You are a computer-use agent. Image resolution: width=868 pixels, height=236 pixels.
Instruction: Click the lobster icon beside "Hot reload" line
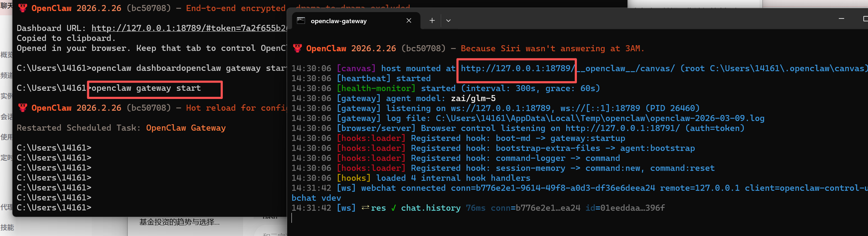23,107
